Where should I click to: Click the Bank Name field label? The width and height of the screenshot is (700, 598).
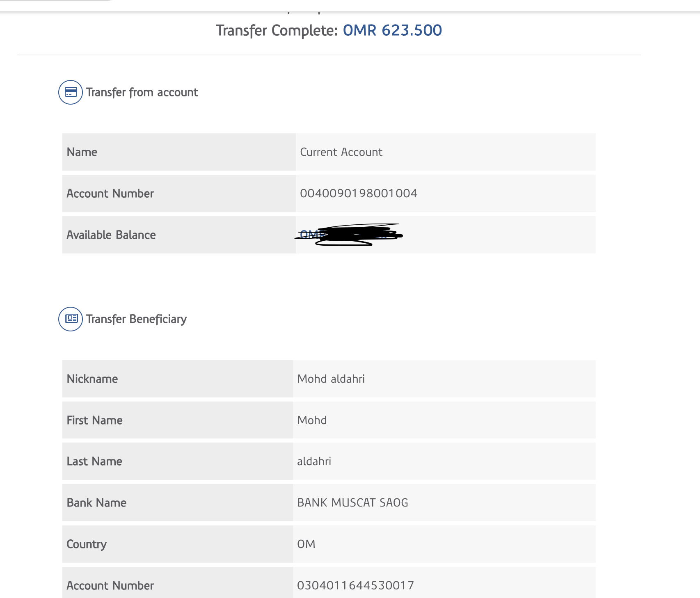tap(96, 503)
